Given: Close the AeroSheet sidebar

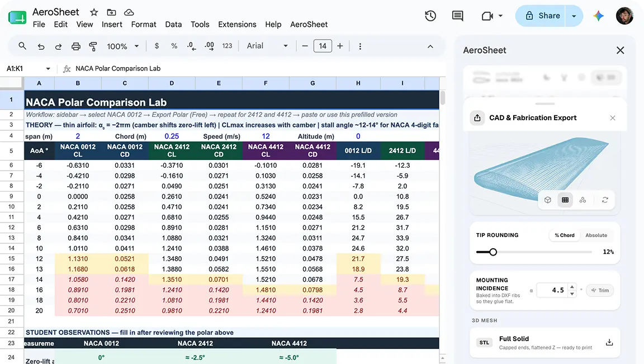Looking at the screenshot, I should [620, 50].
